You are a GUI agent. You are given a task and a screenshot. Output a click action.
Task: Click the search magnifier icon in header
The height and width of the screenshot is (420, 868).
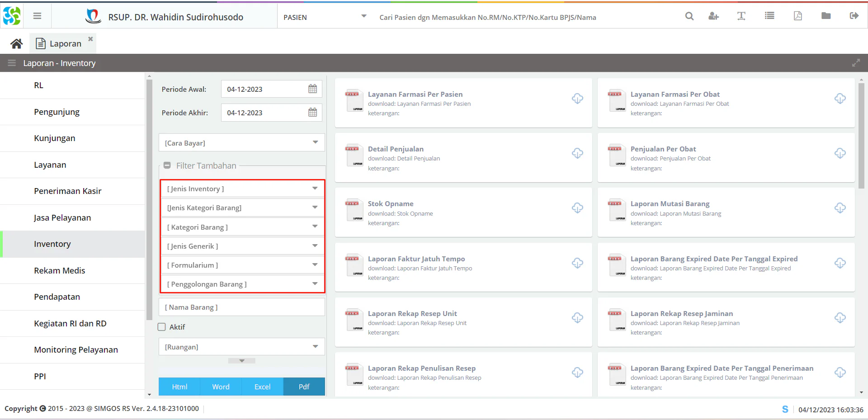[689, 16]
